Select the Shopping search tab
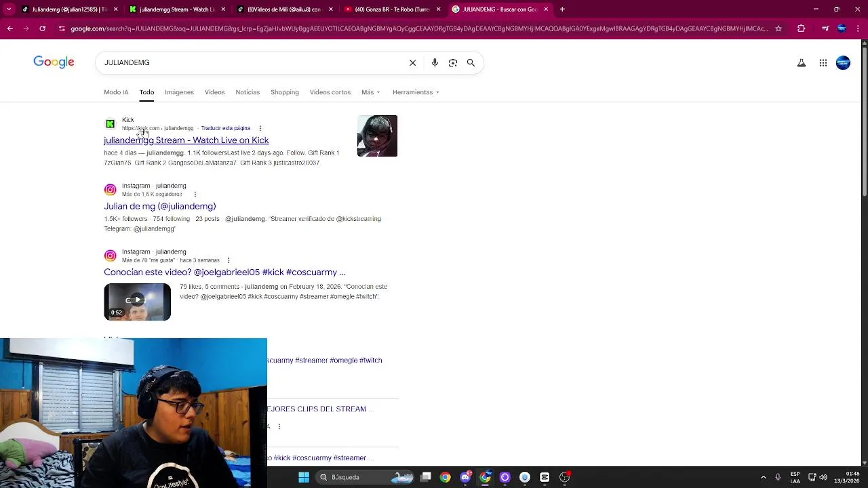The width and height of the screenshot is (868, 488). [285, 92]
